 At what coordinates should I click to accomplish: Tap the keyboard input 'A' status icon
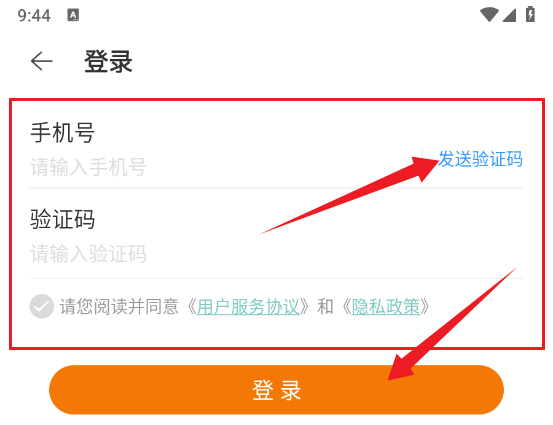pyautogui.click(x=73, y=15)
